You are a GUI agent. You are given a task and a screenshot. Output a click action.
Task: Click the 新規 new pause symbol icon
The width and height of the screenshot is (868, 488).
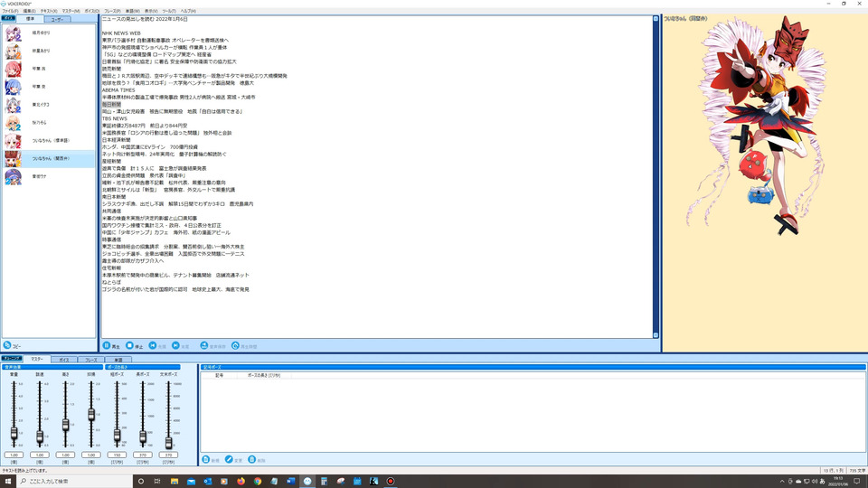(x=206, y=460)
